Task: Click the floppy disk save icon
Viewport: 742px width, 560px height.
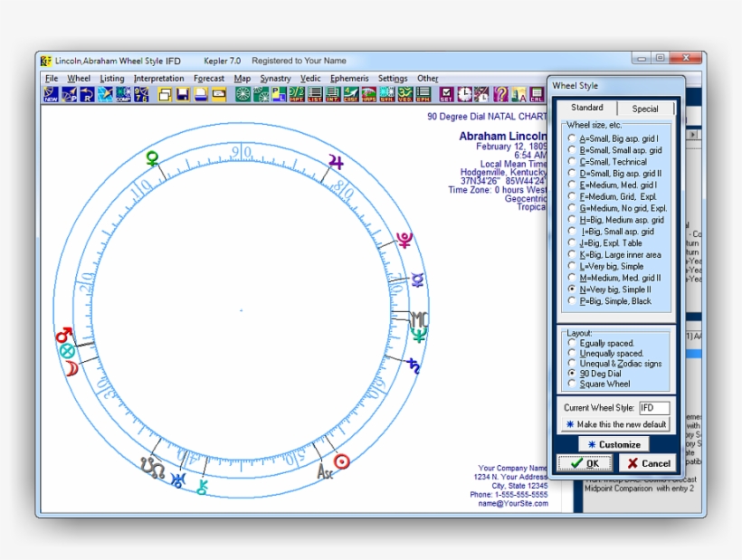Action: coord(183,94)
